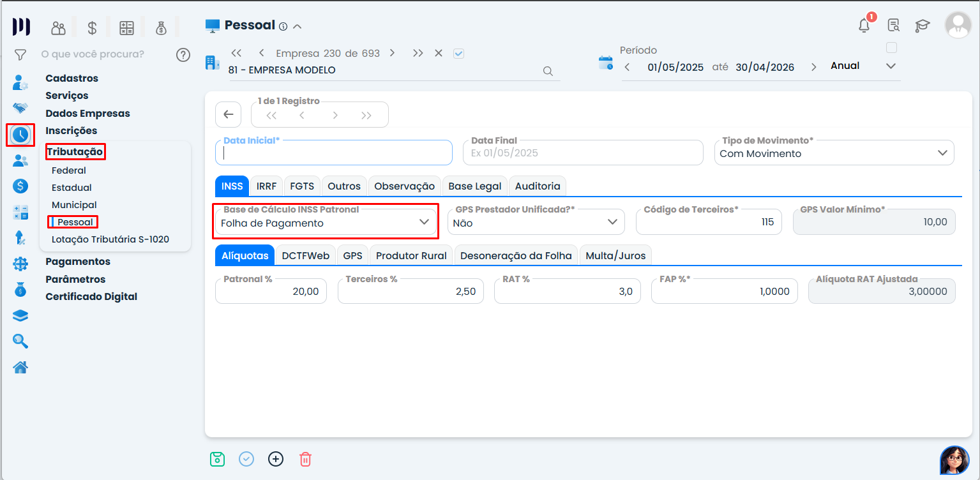Click the red trash delete icon
Screen dimensions: 980x480
306,459
